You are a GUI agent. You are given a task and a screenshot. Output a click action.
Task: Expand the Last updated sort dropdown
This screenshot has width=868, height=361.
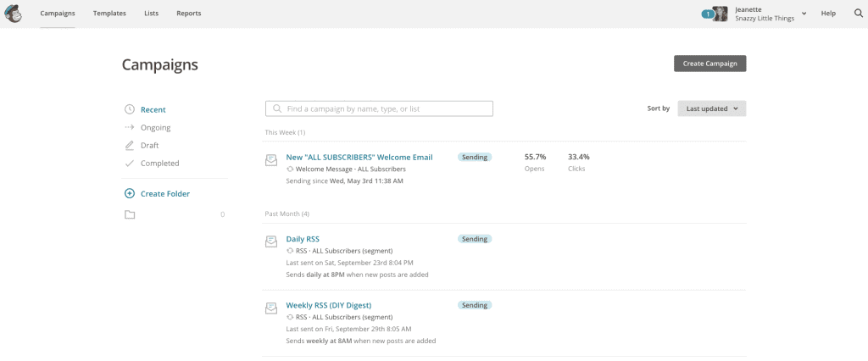pos(712,108)
